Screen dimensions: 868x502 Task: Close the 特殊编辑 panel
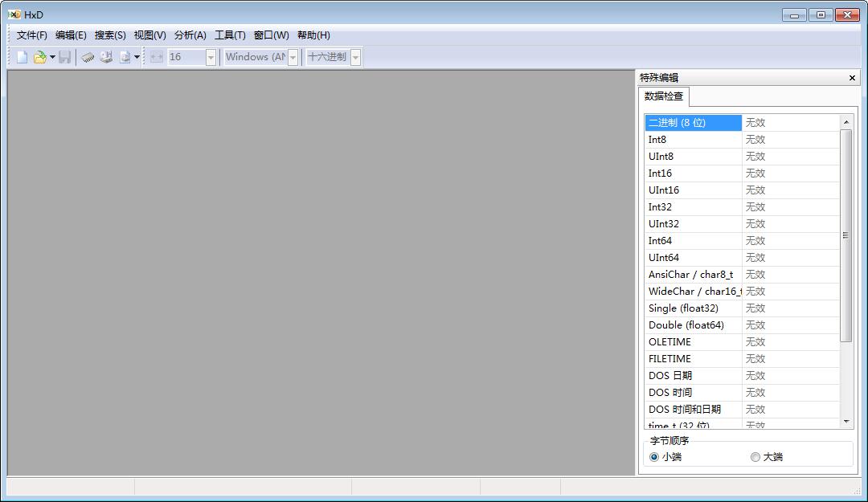(853, 78)
